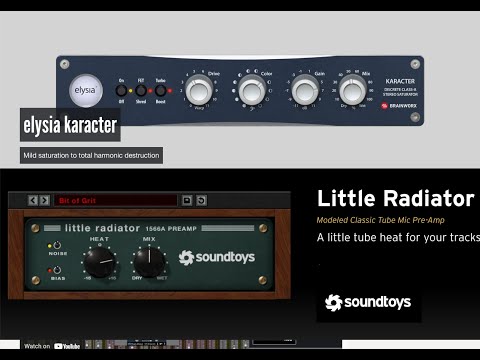
Task: Click the Brainworx logo on karacter
Action: coord(399,106)
